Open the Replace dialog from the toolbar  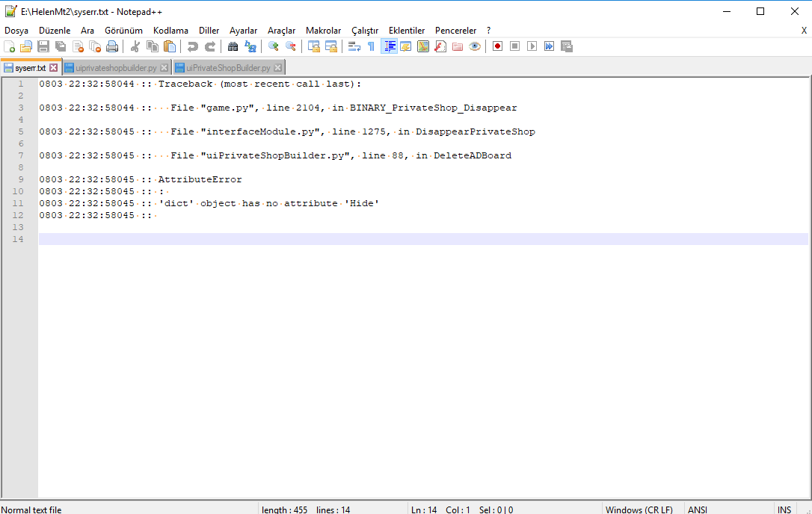250,46
